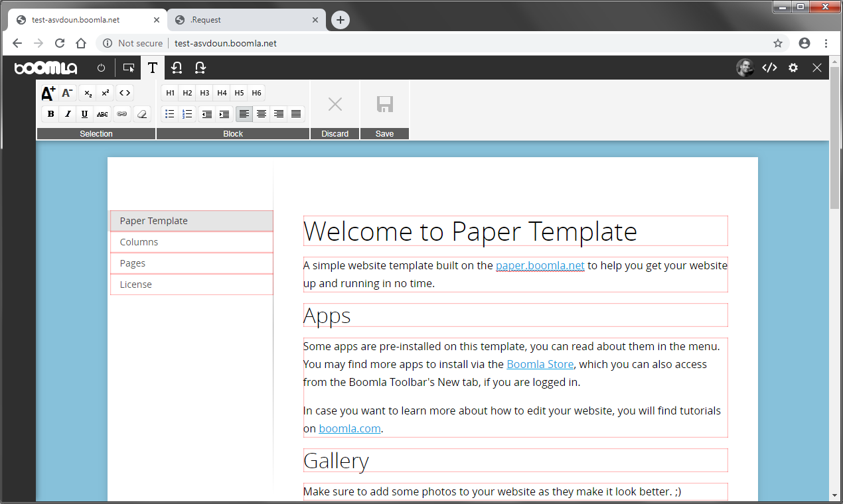843x504 pixels.
Task: Follow the Boomla Store link
Action: [540, 364]
